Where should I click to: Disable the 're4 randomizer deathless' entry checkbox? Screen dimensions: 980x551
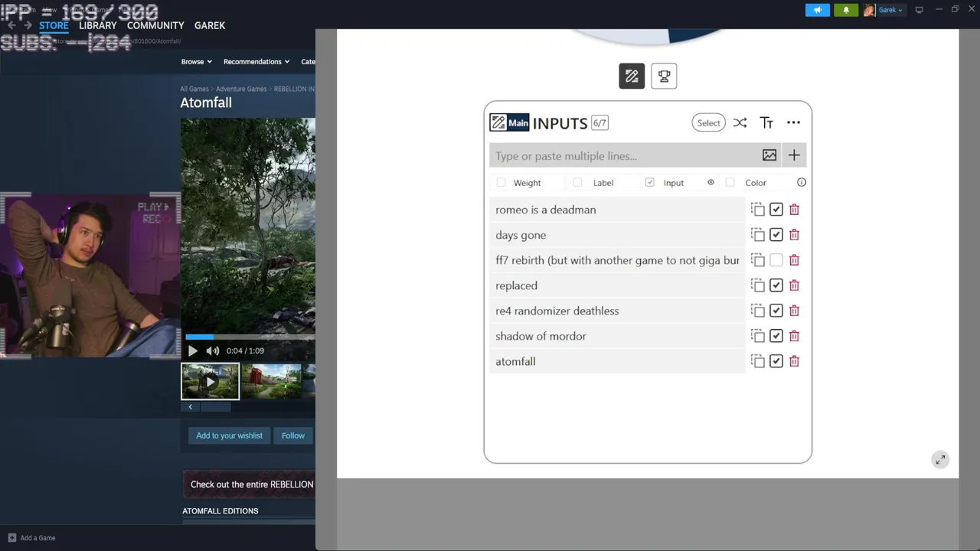[776, 310]
